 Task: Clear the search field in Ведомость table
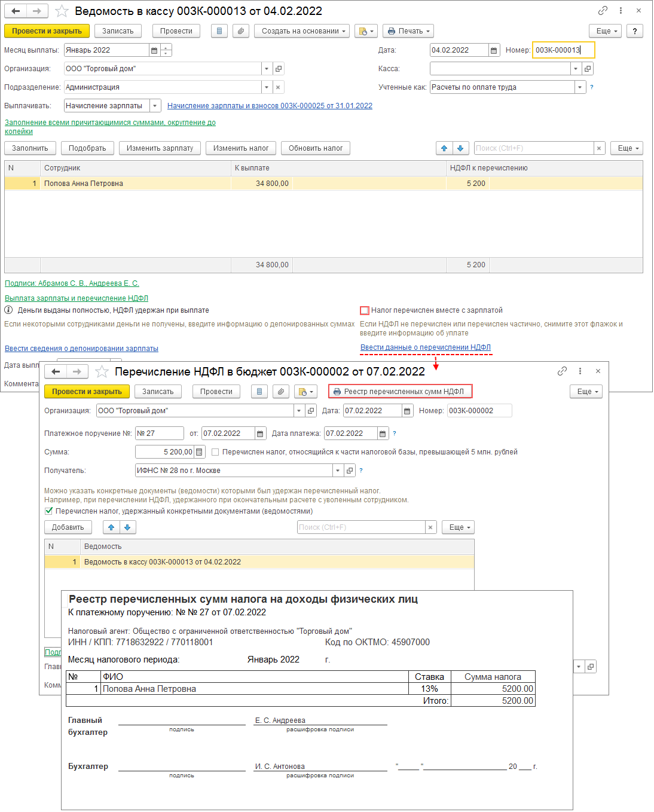coord(600,148)
